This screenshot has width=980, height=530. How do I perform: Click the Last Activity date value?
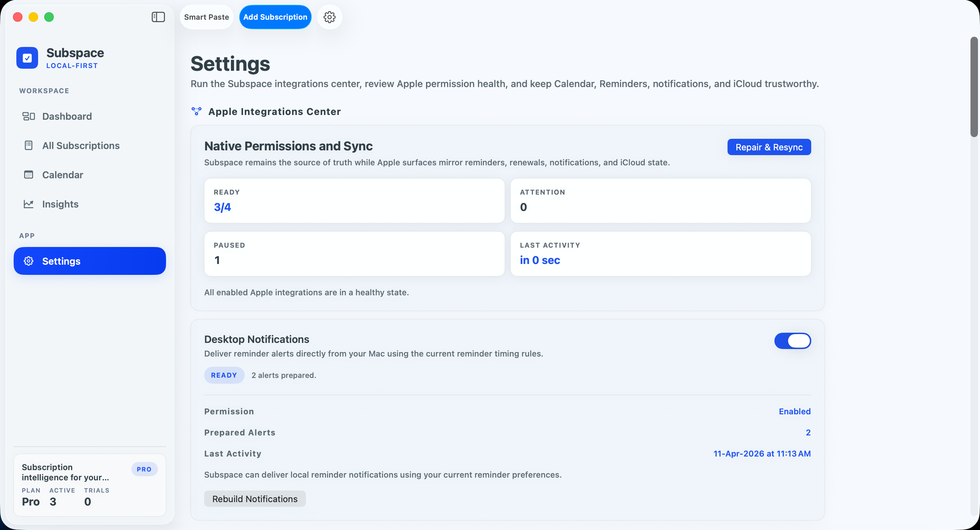(x=762, y=453)
